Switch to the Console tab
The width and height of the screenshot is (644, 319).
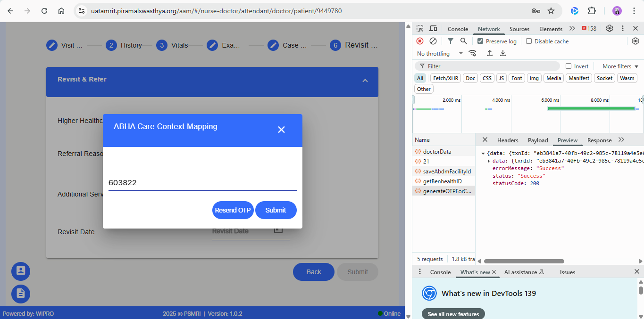click(x=457, y=29)
